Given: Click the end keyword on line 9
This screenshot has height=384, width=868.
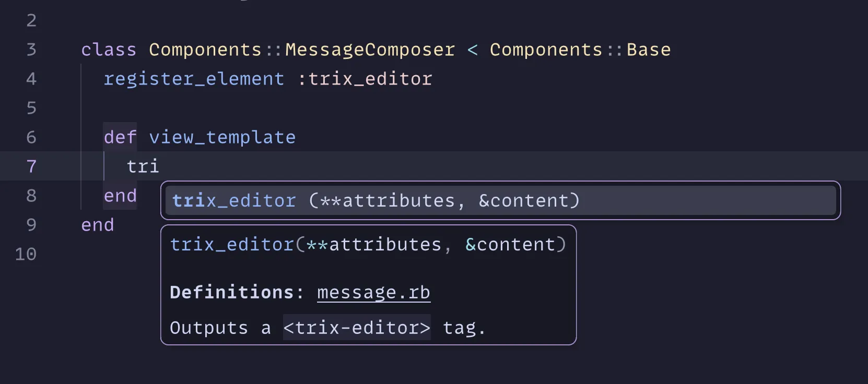Looking at the screenshot, I should (x=97, y=225).
